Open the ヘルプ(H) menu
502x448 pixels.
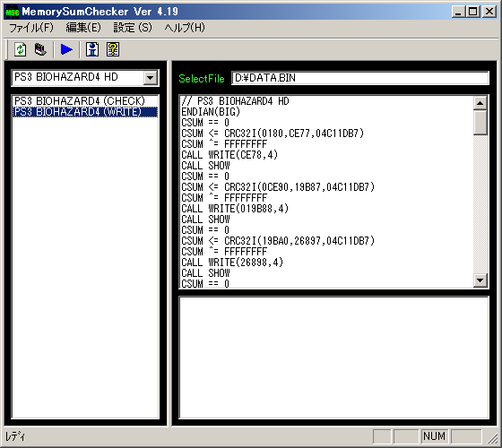[x=185, y=28]
